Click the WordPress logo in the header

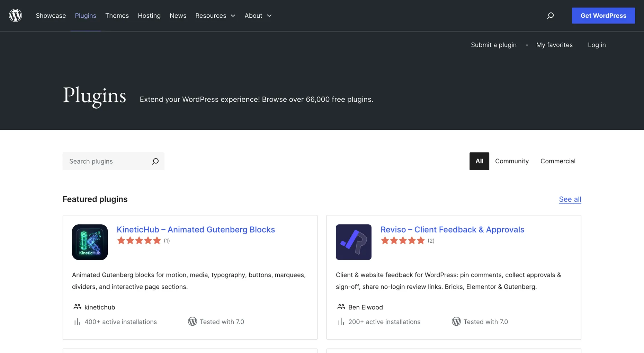15,16
